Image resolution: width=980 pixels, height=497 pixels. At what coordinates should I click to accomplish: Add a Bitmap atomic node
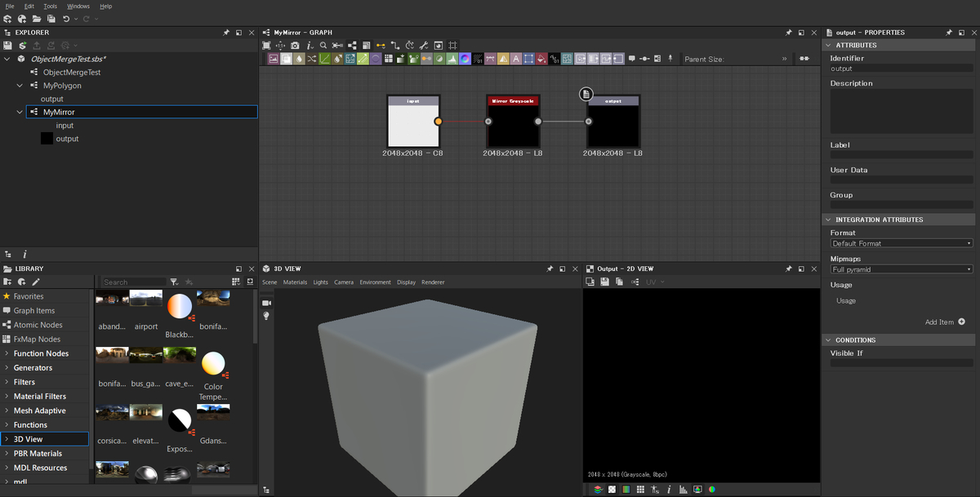(x=273, y=59)
